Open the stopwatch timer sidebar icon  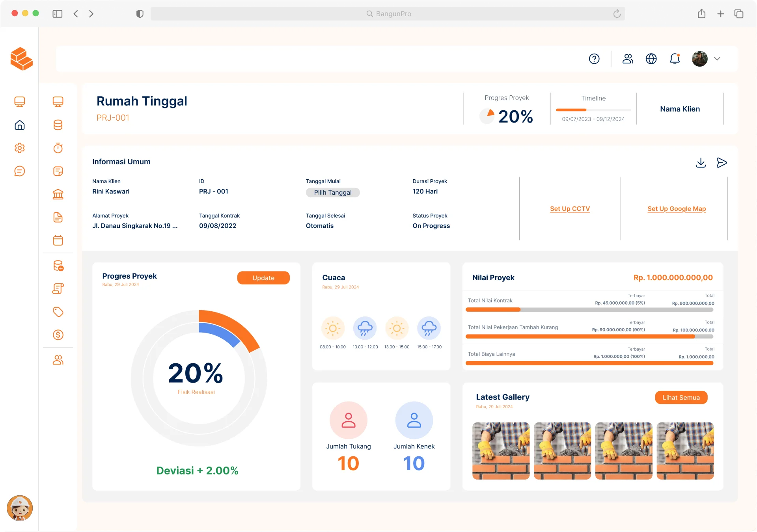click(x=58, y=148)
